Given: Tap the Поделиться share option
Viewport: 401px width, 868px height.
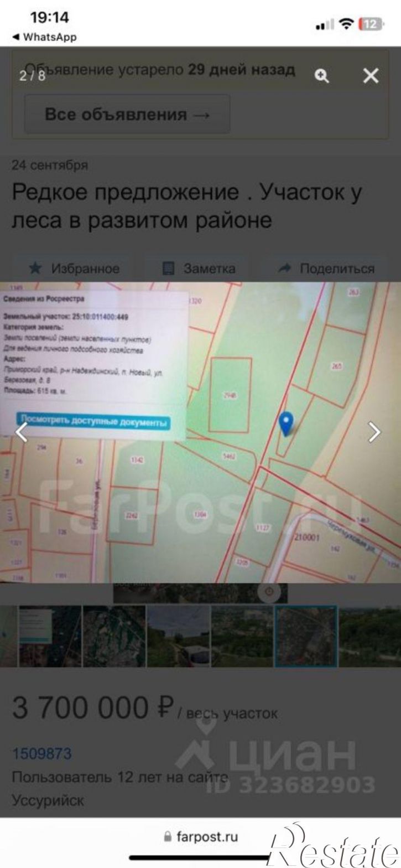Looking at the screenshot, I should coord(326,268).
